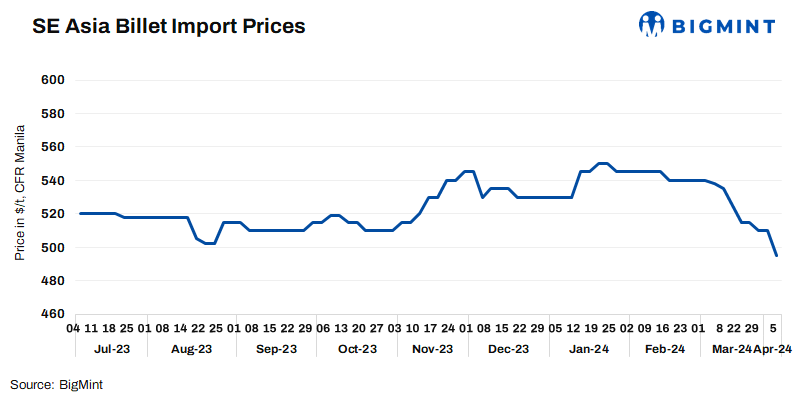The image size is (800, 401).
Task: Choose the Oct-23 month label
Action: point(357,349)
